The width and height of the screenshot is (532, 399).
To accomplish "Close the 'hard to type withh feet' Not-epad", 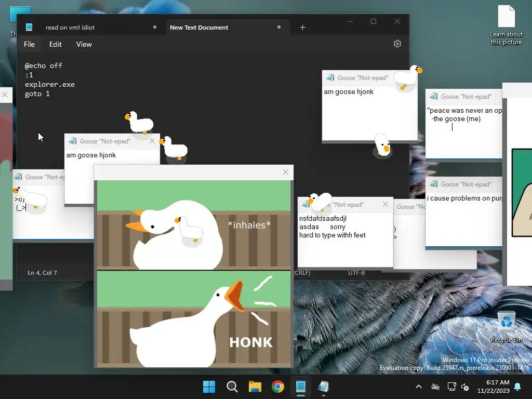I will coord(385,204).
